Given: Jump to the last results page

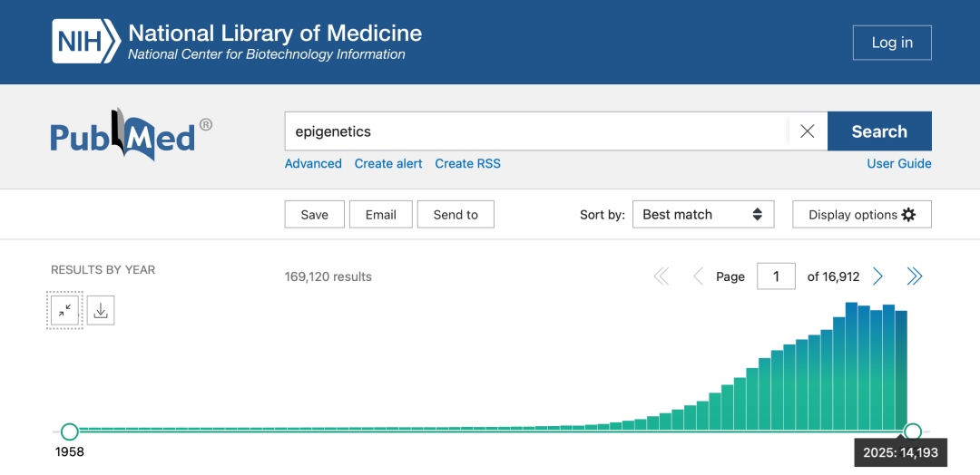Looking at the screenshot, I should pos(915,276).
